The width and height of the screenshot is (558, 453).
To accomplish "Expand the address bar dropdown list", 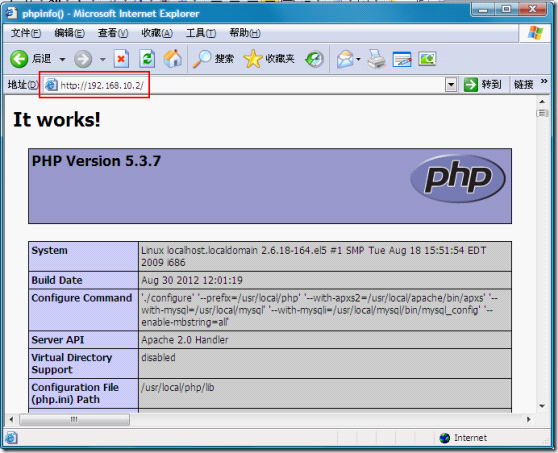I will 451,85.
